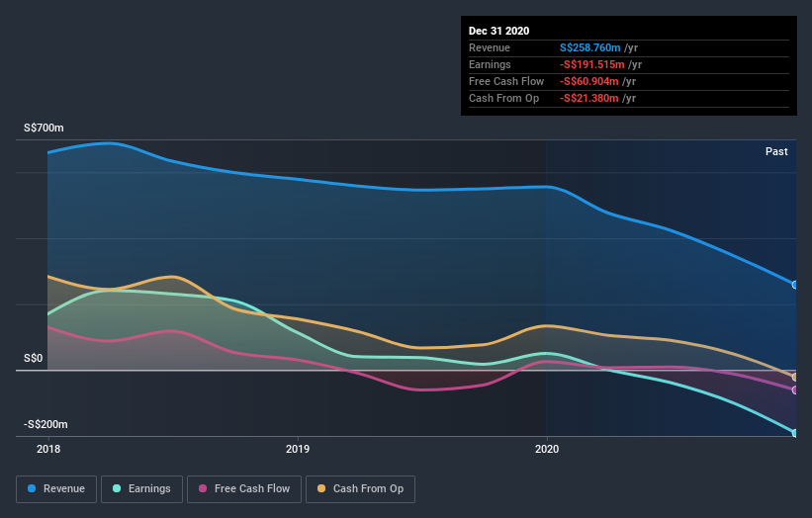Toggle the Revenue series legend button
Image resolution: width=812 pixels, height=518 pixels.
point(56,489)
